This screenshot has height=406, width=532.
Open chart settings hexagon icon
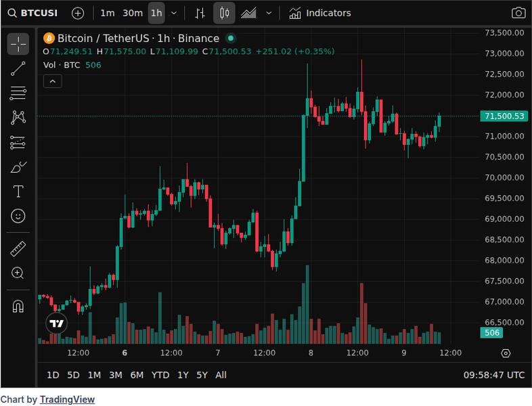(506, 353)
